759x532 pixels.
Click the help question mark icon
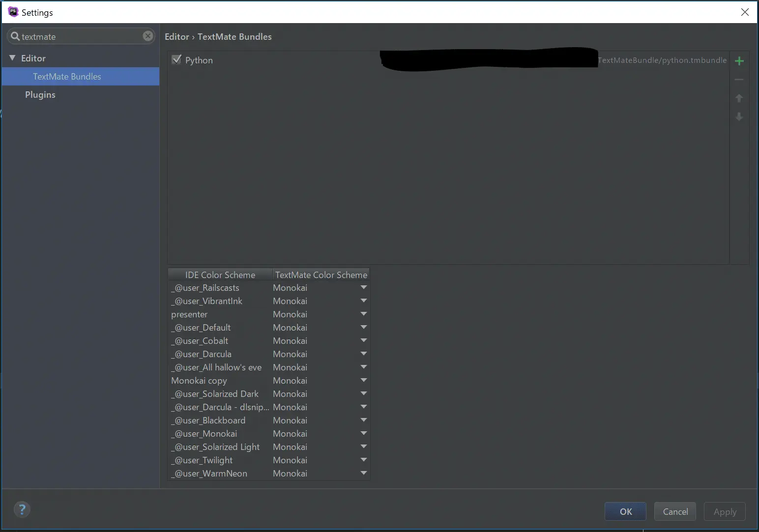pyautogui.click(x=22, y=509)
